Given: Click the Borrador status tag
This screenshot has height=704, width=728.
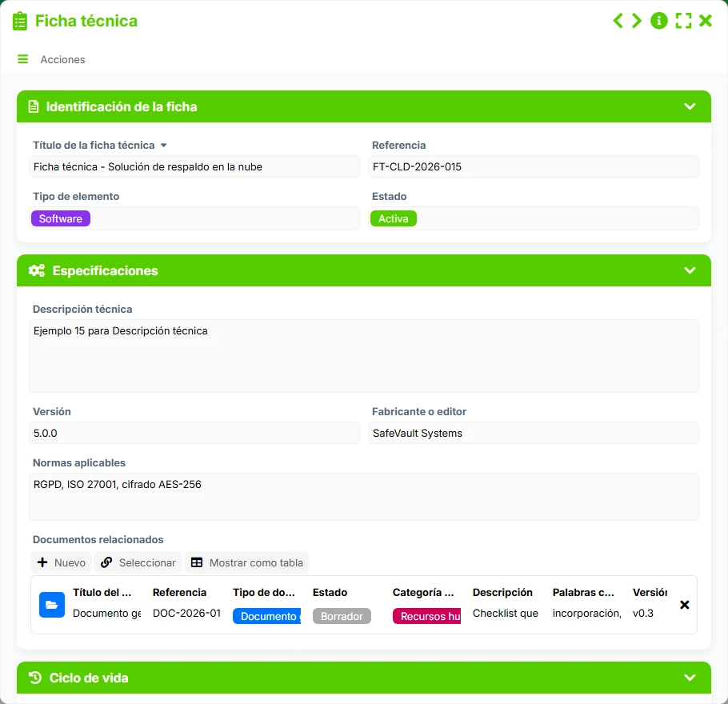Looking at the screenshot, I should click(342, 616).
